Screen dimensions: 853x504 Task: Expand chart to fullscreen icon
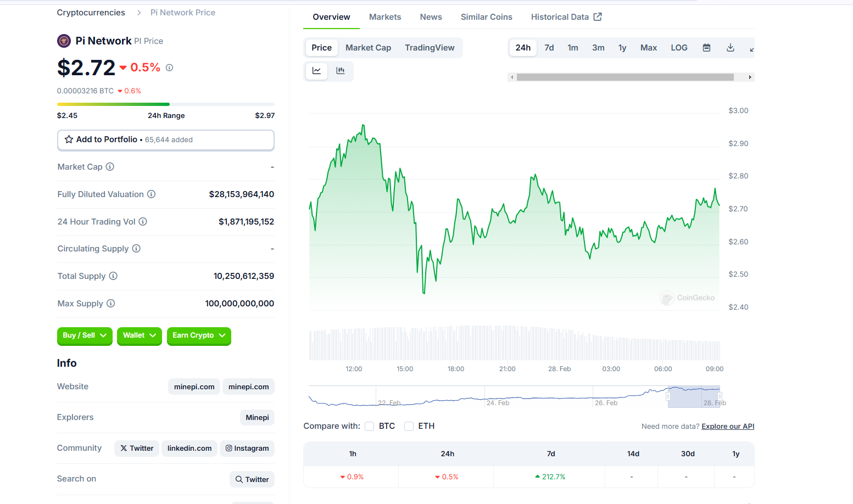(751, 48)
